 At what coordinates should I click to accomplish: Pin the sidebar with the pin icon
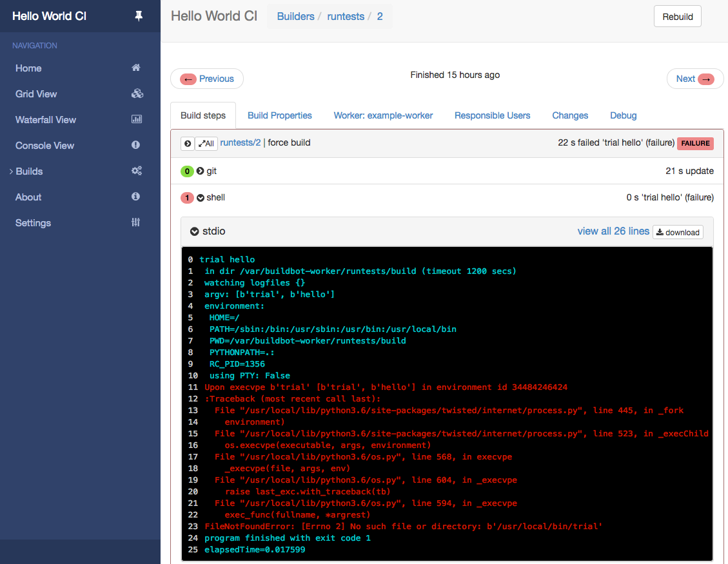pos(139,15)
